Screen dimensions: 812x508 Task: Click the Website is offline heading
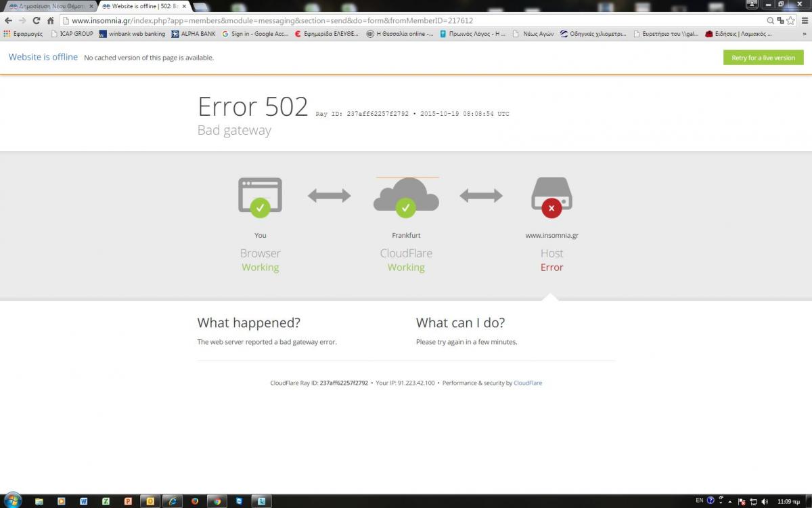coord(43,57)
